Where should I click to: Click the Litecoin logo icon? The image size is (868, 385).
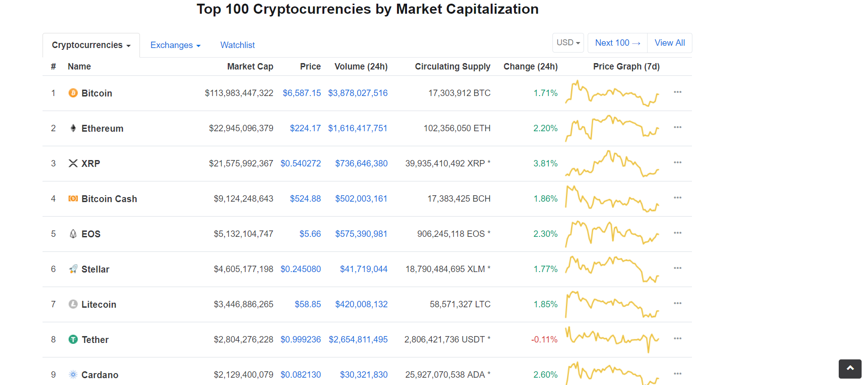click(73, 305)
